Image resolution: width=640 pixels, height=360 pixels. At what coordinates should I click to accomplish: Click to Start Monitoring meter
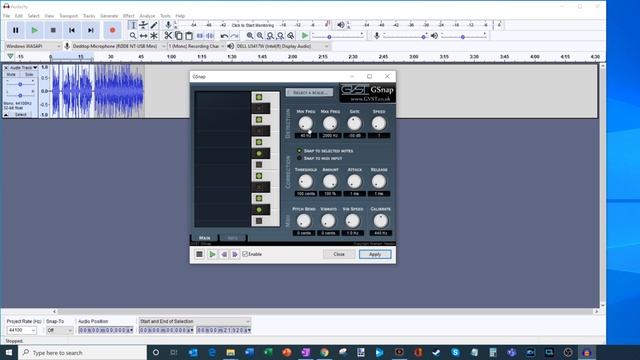point(253,25)
